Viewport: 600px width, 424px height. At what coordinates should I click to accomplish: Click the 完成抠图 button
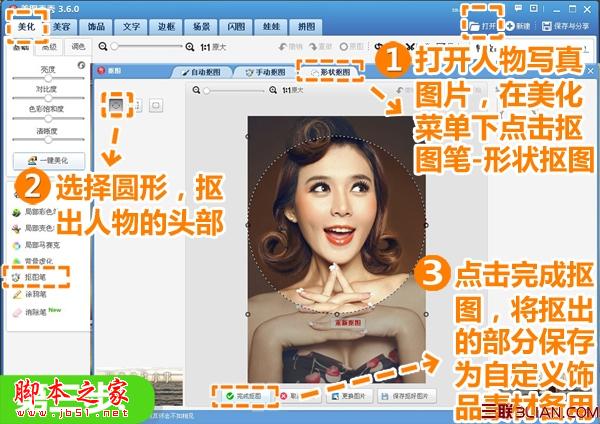click(x=245, y=396)
